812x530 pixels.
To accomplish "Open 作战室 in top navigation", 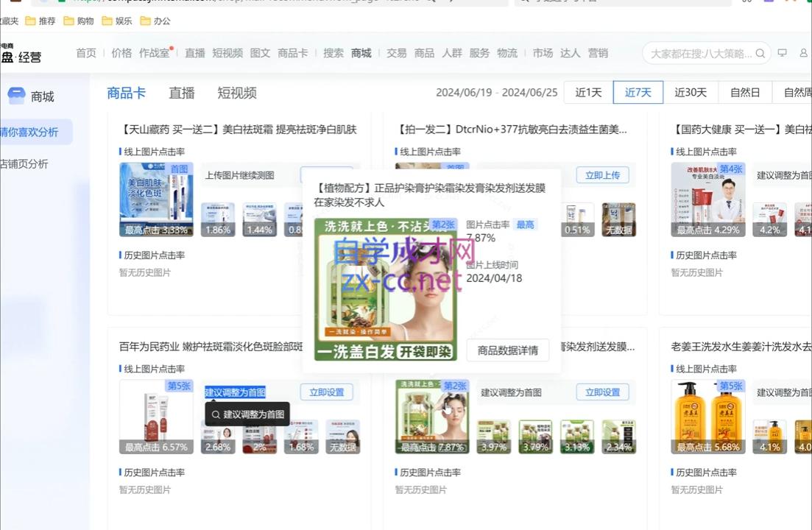I will [155, 53].
